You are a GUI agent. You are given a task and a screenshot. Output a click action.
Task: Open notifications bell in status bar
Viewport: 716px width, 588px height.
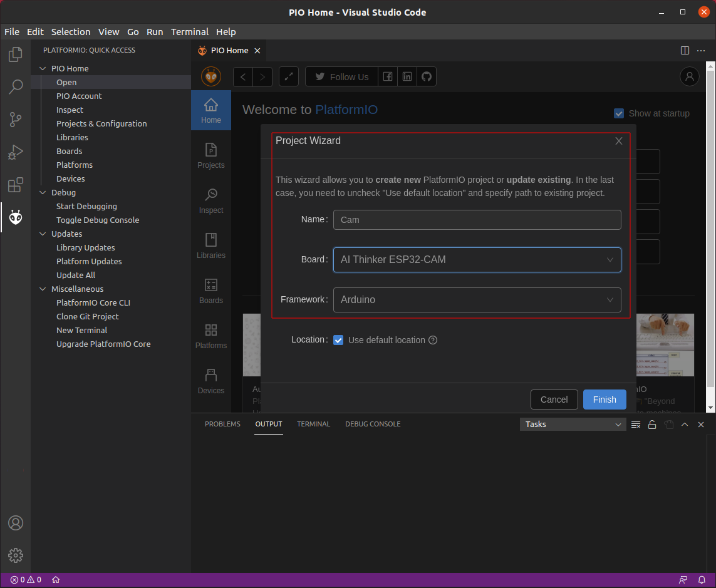[702, 580]
